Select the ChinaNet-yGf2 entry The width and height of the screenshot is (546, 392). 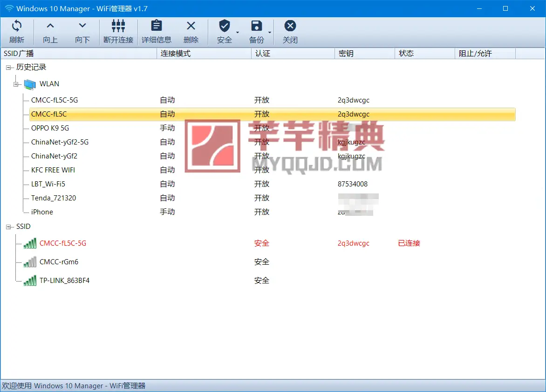pyautogui.click(x=55, y=156)
